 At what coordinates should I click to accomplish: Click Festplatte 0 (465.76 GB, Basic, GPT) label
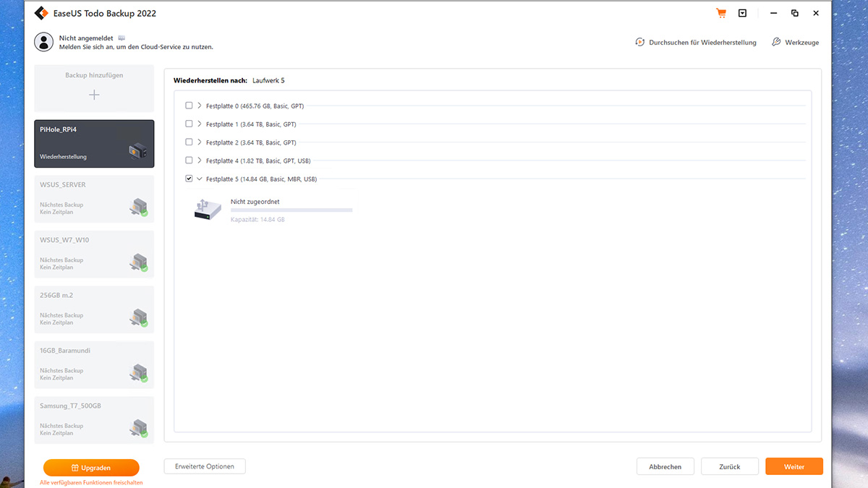[x=255, y=106]
